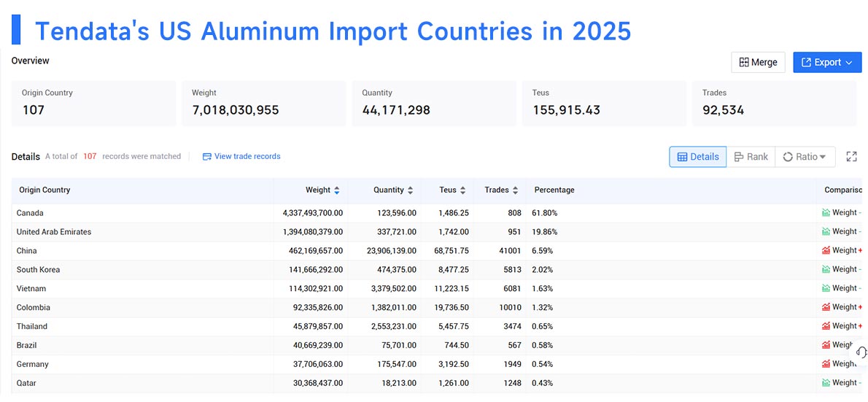This screenshot has width=868, height=402.
Task: Click China quantity 23,906,139.00 cell
Action: pos(392,250)
